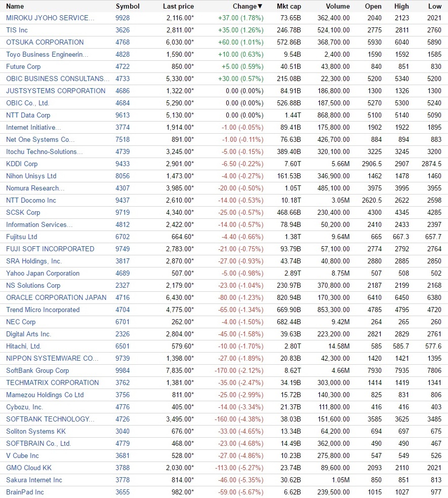Sort by Open column header
This screenshot has height=498, width=448.
pos(373,7)
